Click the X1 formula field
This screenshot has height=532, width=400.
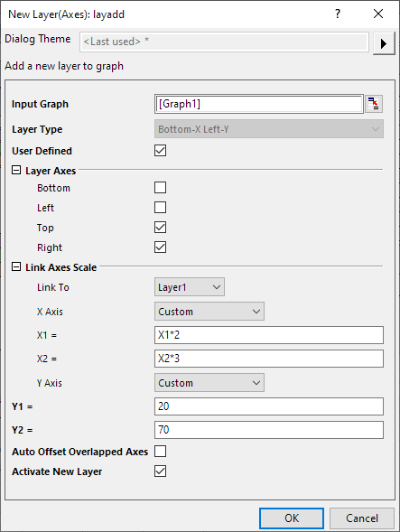[x=269, y=335]
